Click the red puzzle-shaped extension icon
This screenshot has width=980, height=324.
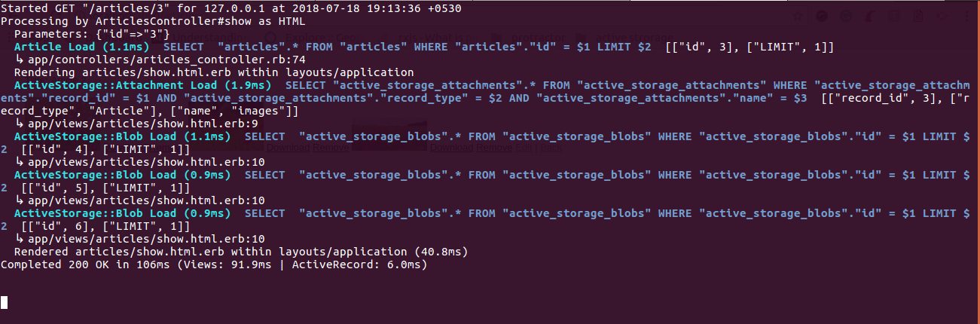[x=942, y=16]
